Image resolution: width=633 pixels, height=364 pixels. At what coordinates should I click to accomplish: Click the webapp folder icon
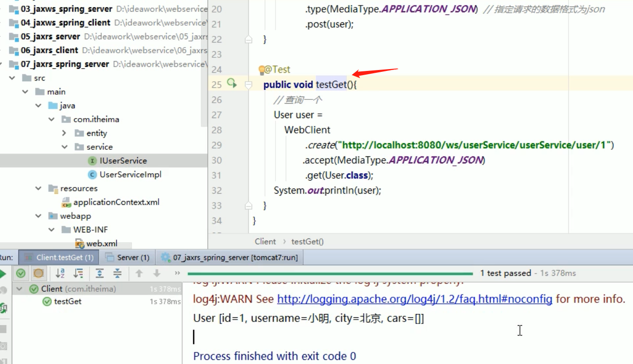pos(53,216)
